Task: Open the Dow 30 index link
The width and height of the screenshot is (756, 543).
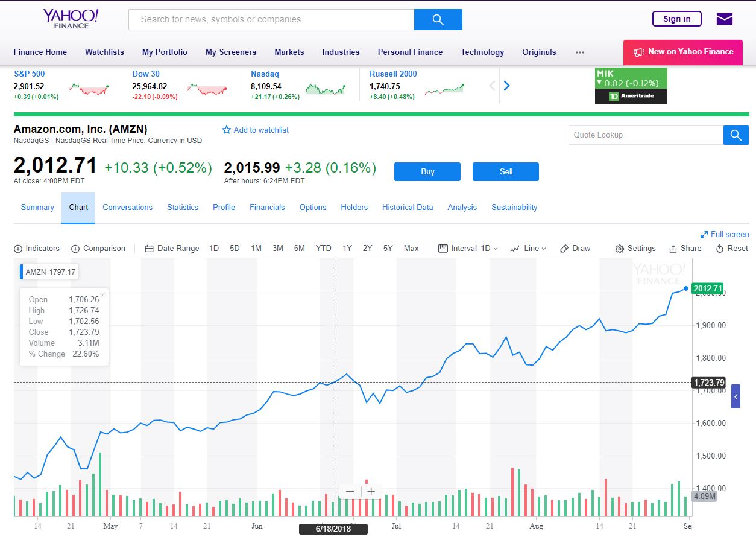Action: coord(146,74)
